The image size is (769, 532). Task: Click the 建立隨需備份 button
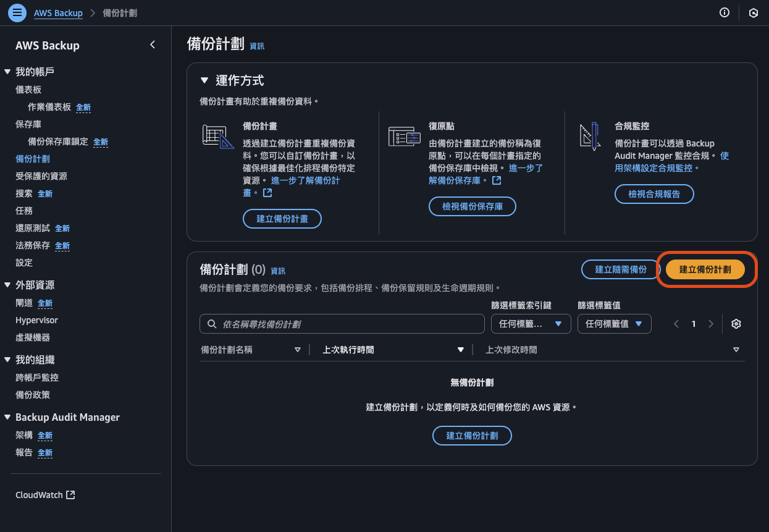coord(620,269)
